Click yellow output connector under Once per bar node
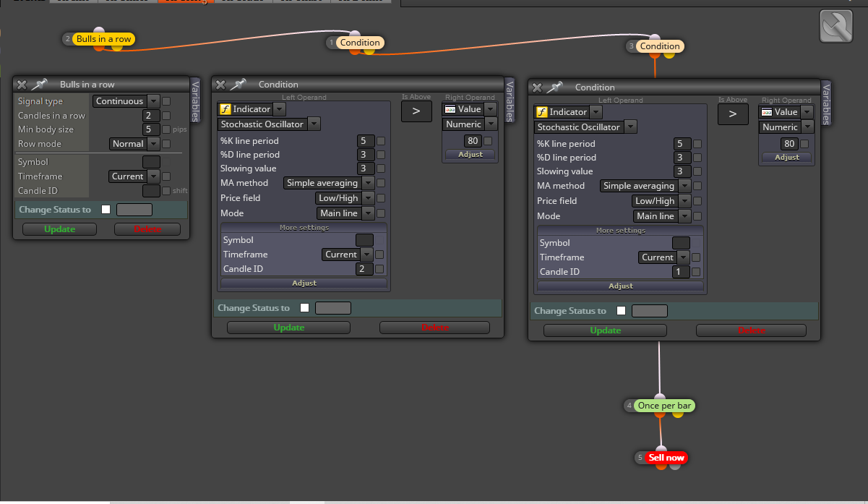Screen dimensions: 868x504 [678, 414]
